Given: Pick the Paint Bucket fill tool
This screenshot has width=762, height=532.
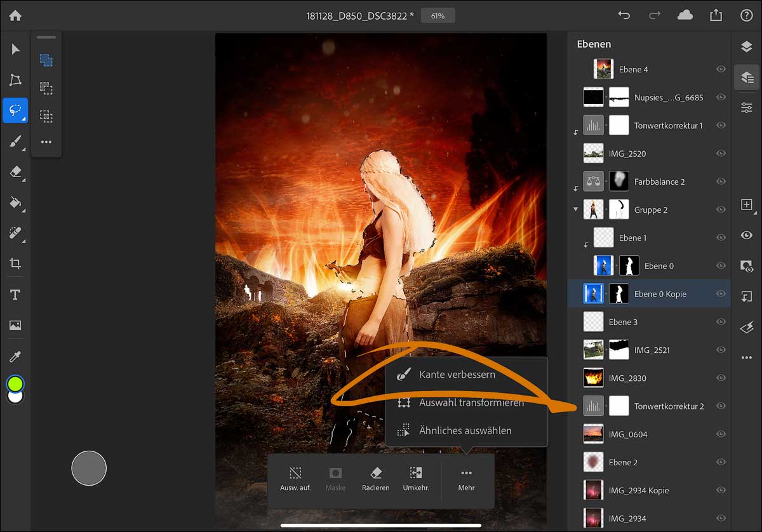Looking at the screenshot, I should pyautogui.click(x=15, y=203).
